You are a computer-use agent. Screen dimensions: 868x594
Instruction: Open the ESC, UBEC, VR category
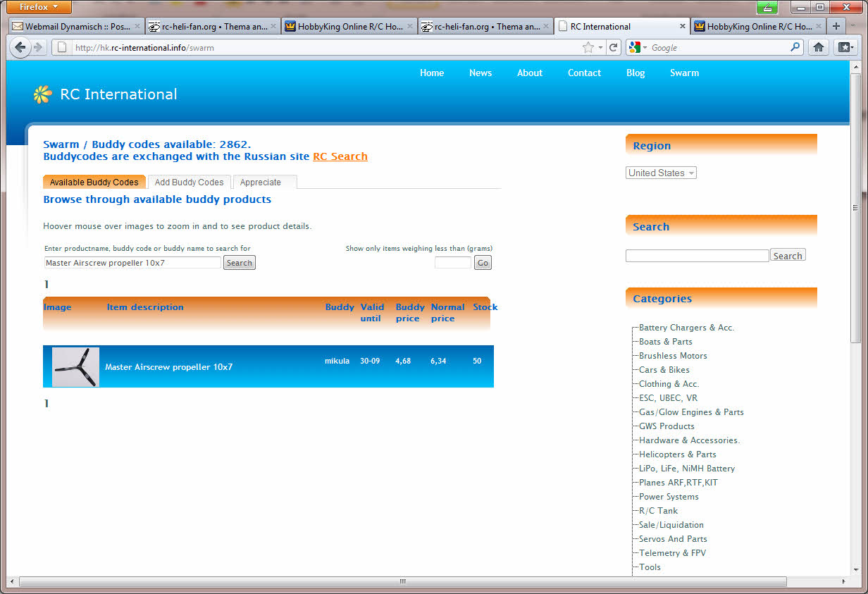[668, 398]
